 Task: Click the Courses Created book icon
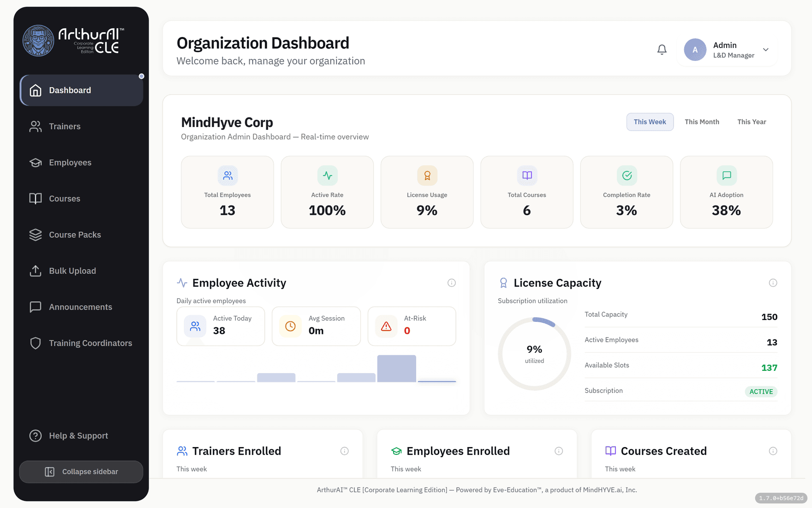[610, 451]
